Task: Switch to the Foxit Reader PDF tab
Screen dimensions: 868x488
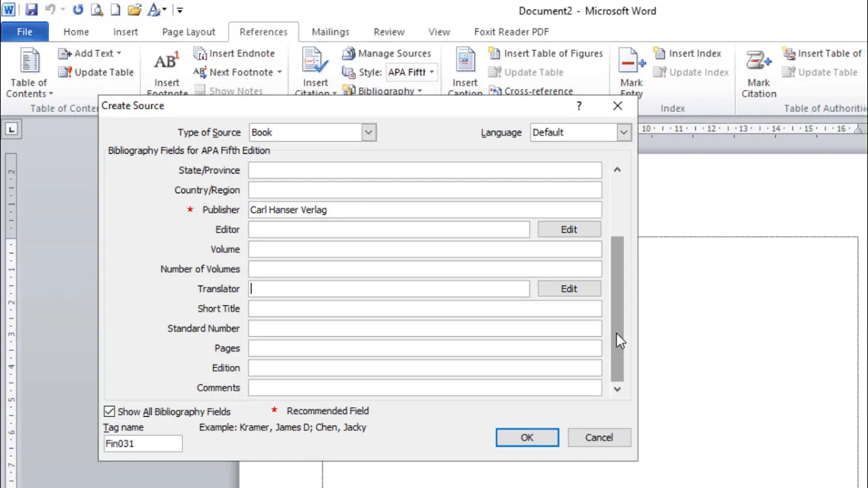Action: (511, 32)
